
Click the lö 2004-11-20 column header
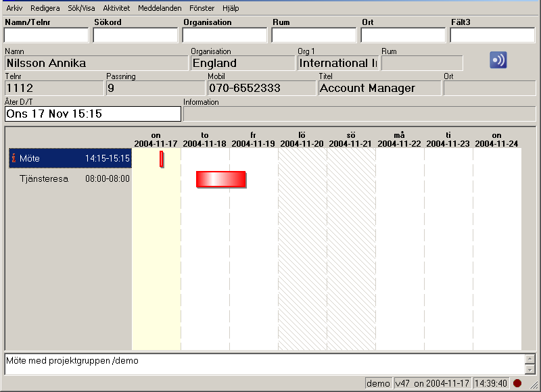point(302,139)
